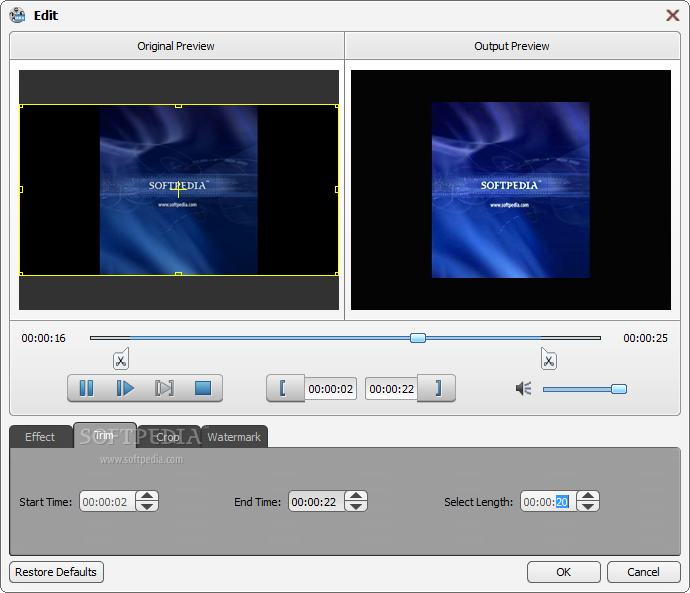690x593 pixels.
Task: Click the current time 00:00:16 label
Action: tap(44, 338)
